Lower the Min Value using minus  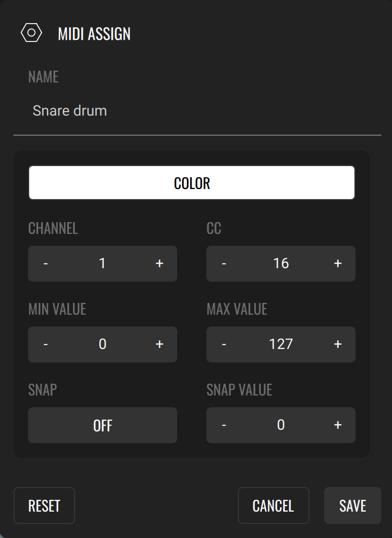point(45,344)
